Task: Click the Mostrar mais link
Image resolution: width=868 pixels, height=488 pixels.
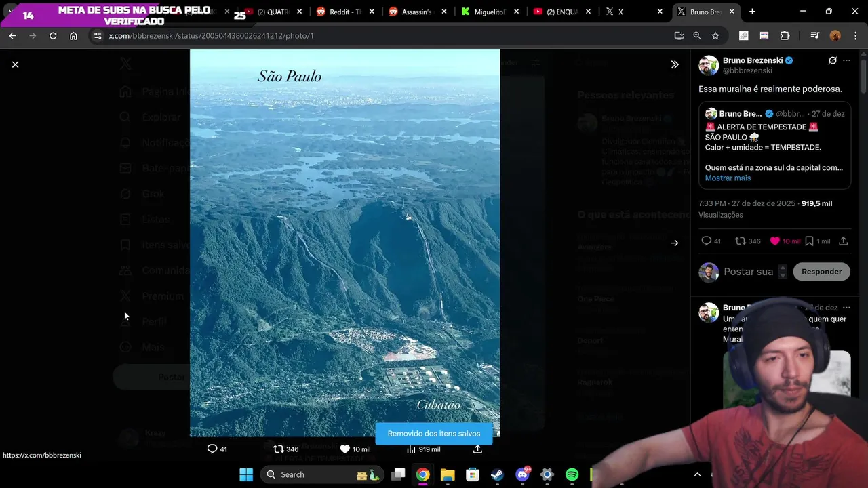Action: point(728,178)
